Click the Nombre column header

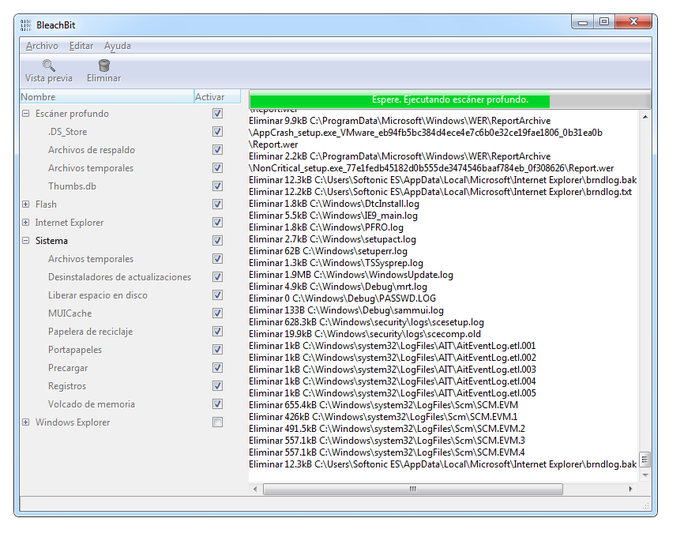[x=107, y=97]
